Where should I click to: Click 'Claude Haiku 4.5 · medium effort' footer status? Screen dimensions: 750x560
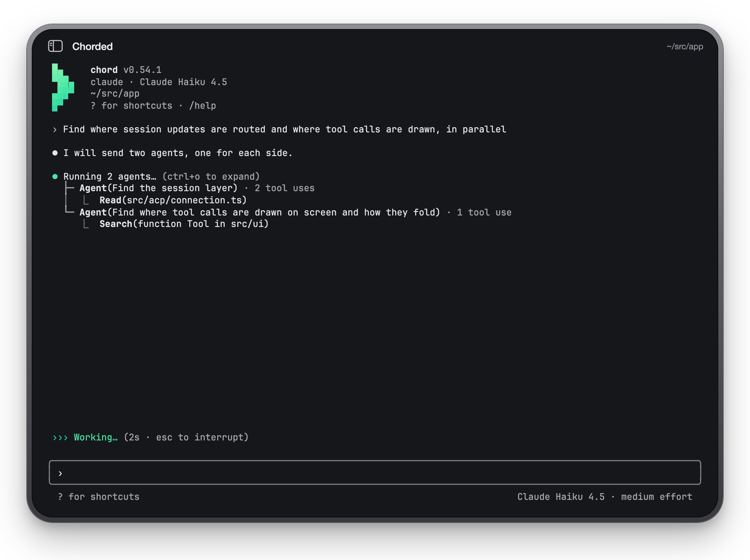pyautogui.click(x=604, y=497)
